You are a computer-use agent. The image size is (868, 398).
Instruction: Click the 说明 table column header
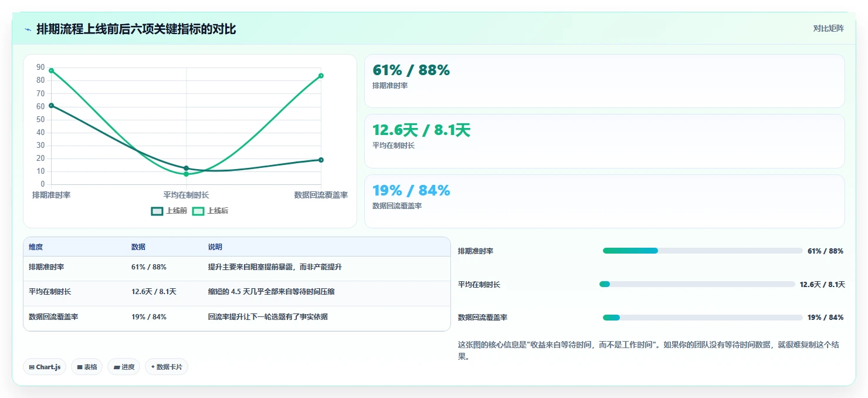pyautogui.click(x=215, y=247)
